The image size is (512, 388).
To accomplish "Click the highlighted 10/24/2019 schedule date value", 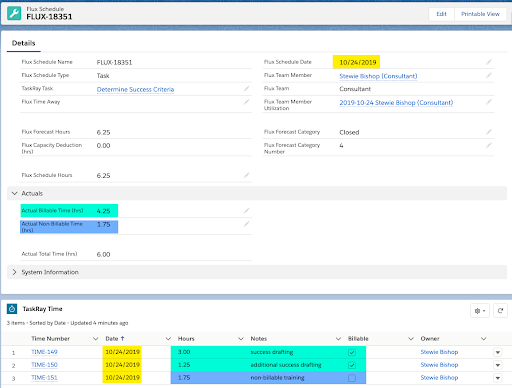I will pos(358,62).
